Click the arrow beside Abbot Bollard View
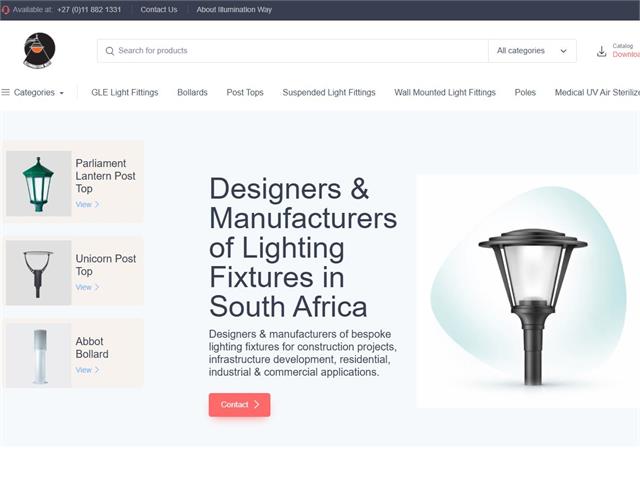This screenshot has width=640, height=480. (97, 370)
